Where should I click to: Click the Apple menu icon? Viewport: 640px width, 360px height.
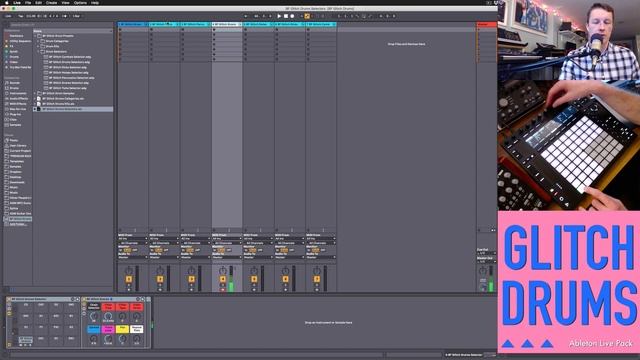7,2
